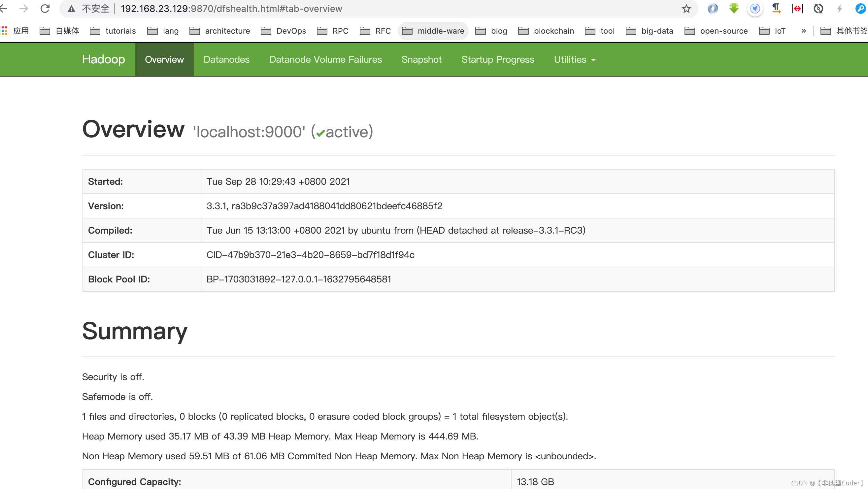This screenshot has height=489, width=868.
Task: Switch to the Datanodes tab
Action: (226, 60)
